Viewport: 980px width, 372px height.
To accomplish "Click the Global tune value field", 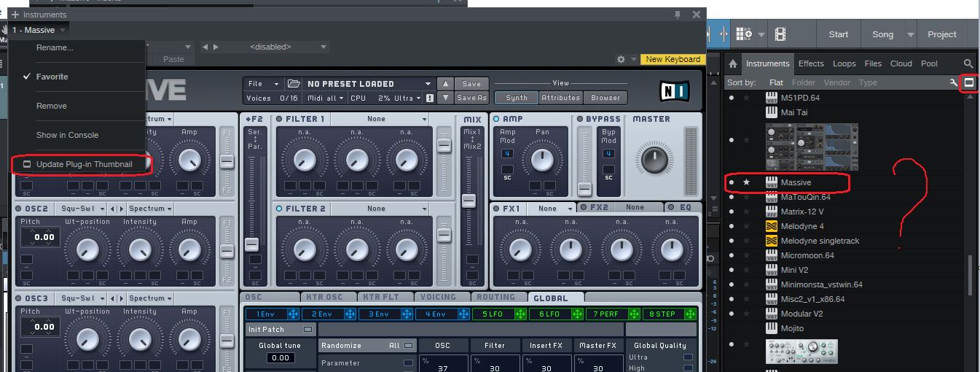I will tap(282, 358).
